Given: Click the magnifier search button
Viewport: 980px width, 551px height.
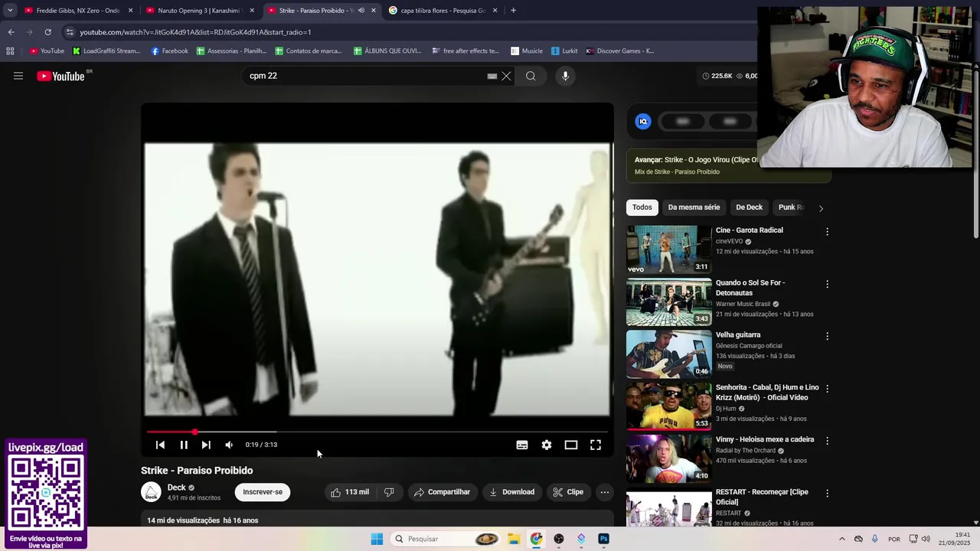Looking at the screenshot, I should click(x=531, y=76).
